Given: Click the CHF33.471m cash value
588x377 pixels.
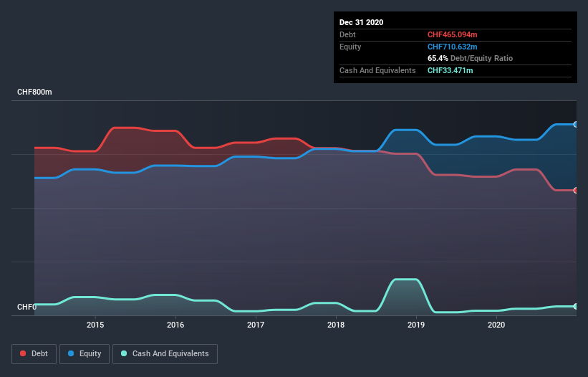Looking at the screenshot, I should (450, 70).
